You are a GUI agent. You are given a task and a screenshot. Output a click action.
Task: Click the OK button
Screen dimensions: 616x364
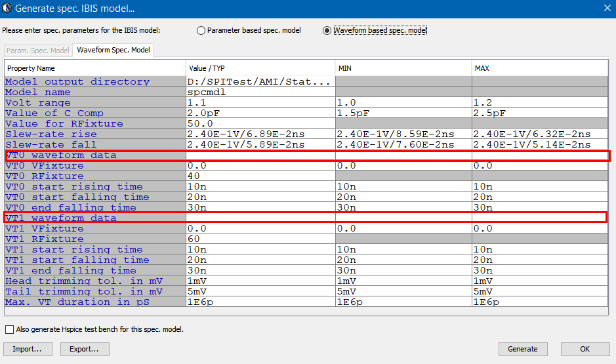585,349
